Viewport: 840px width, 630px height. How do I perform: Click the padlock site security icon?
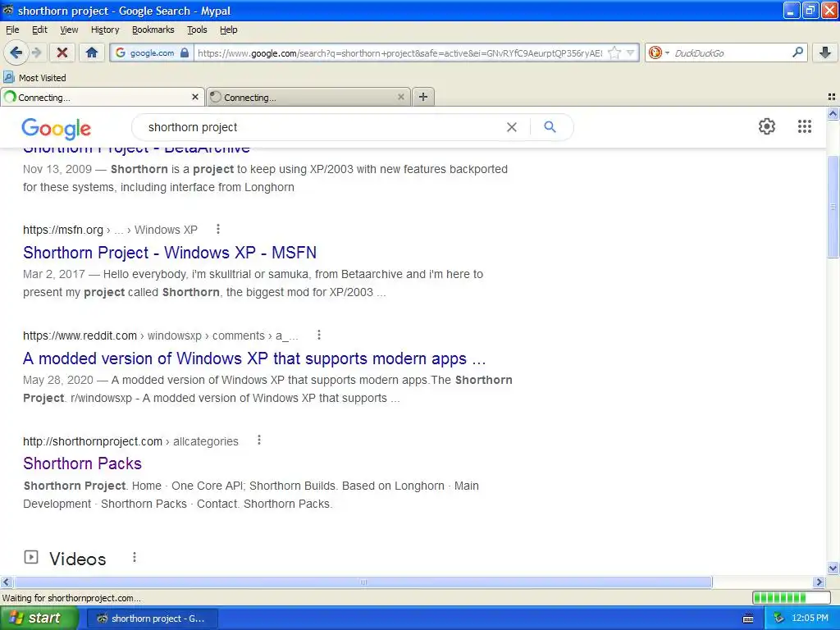[x=185, y=52]
